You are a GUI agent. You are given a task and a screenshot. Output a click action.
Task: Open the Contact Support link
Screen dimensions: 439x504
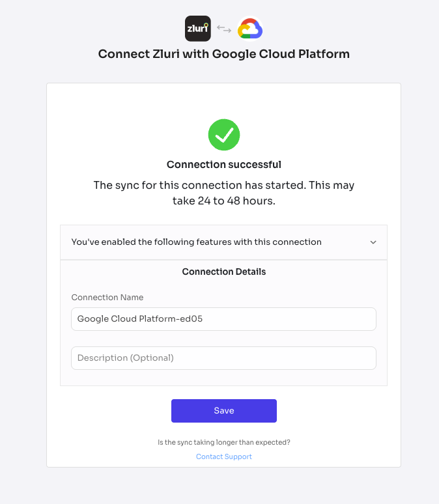224,456
